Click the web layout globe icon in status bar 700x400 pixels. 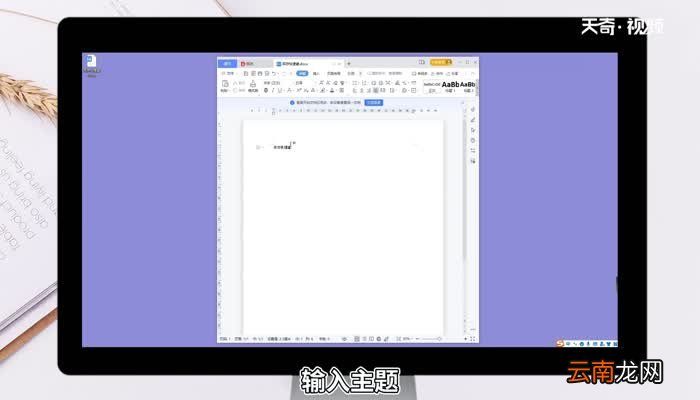(x=379, y=339)
